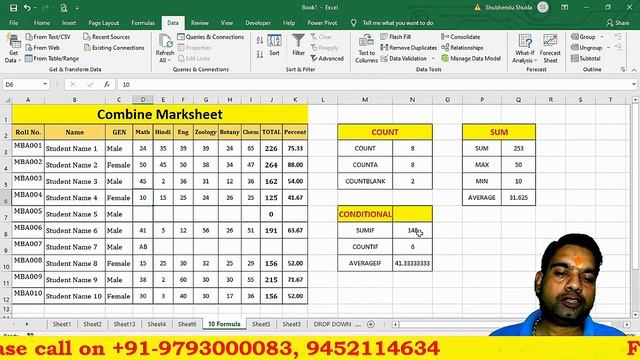Screen dimensions: 640x360
Task: Click Subtotal button
Action: click(x=586, y=58)
